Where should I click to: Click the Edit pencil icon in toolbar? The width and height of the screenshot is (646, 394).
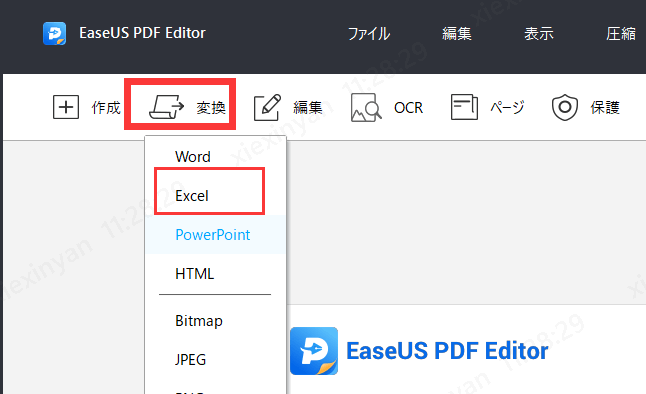(267, 107)
